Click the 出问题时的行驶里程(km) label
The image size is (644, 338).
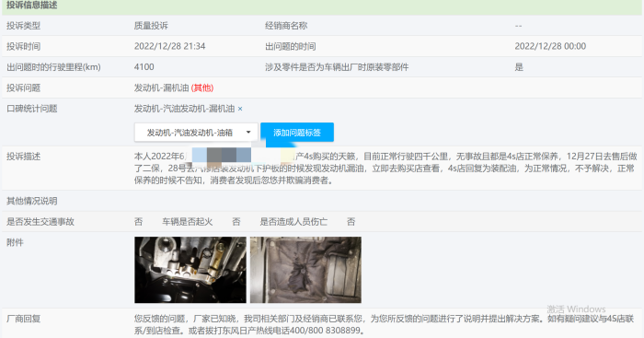point(53,67)
